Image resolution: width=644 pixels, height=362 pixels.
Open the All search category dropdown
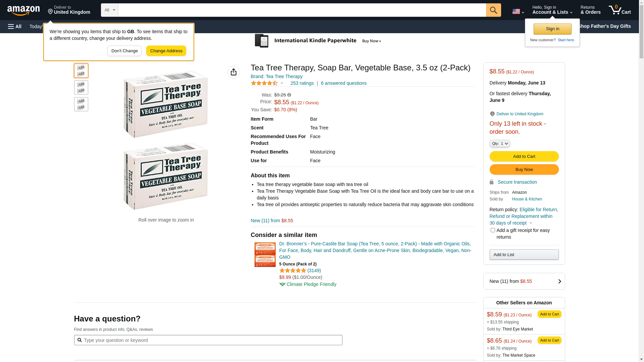point(109,10)
